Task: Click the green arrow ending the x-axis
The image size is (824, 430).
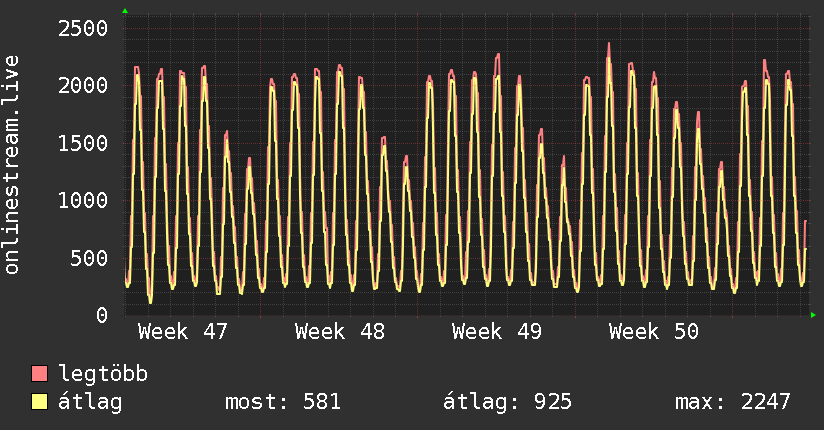Action: point(813,315)
